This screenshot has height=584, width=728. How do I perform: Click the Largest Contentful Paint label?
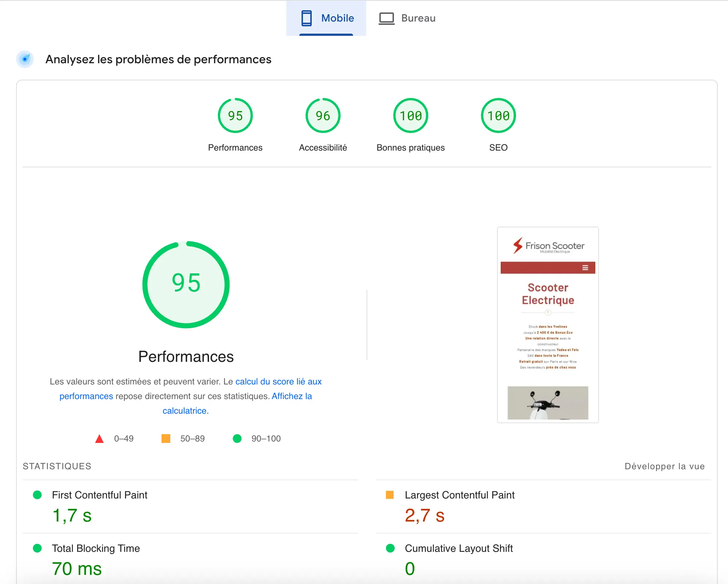(x=459, y=495)
